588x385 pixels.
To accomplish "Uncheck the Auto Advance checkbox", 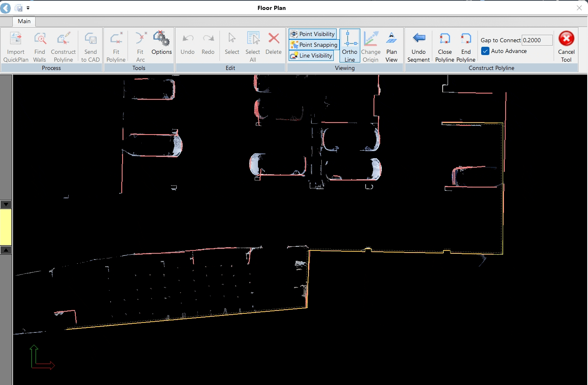I will [x=485, y=51].
